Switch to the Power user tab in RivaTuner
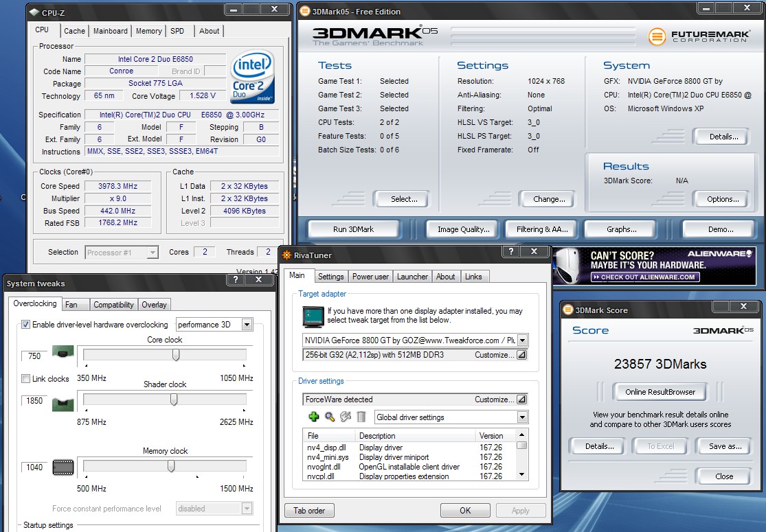This screenshot has width=766, height=532. coord(370,277)
